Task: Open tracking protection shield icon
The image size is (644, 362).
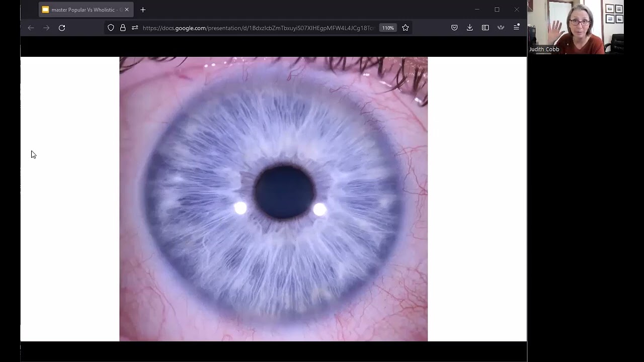Action: [111, 28]
